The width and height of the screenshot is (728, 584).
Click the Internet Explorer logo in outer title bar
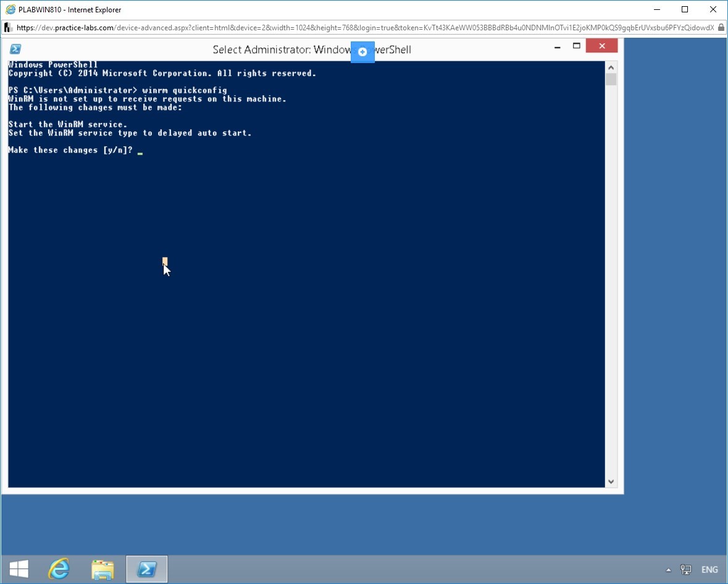coord(10,9)
